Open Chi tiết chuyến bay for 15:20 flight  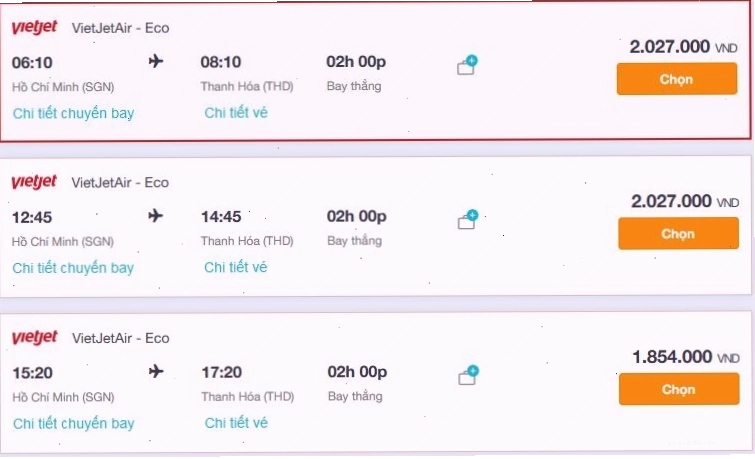73,423
